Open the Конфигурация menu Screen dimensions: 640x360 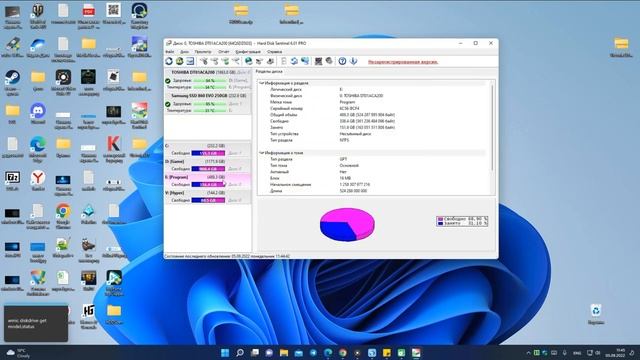(248, 52)
